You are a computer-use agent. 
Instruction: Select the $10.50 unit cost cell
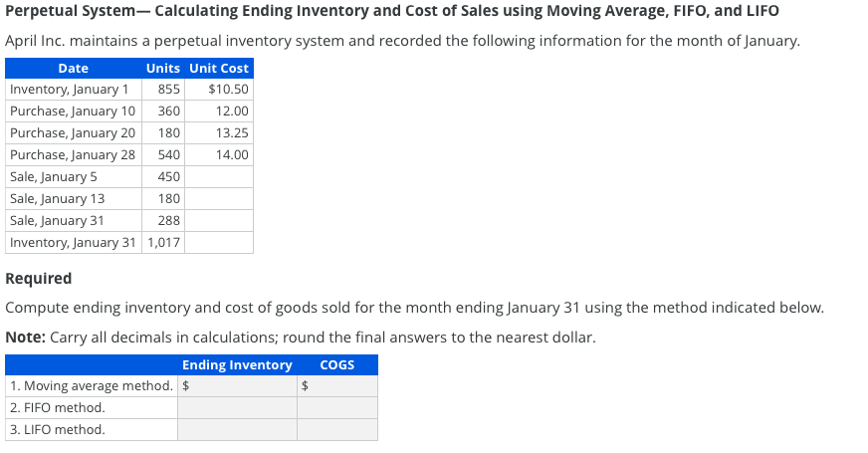pos(219,90)
